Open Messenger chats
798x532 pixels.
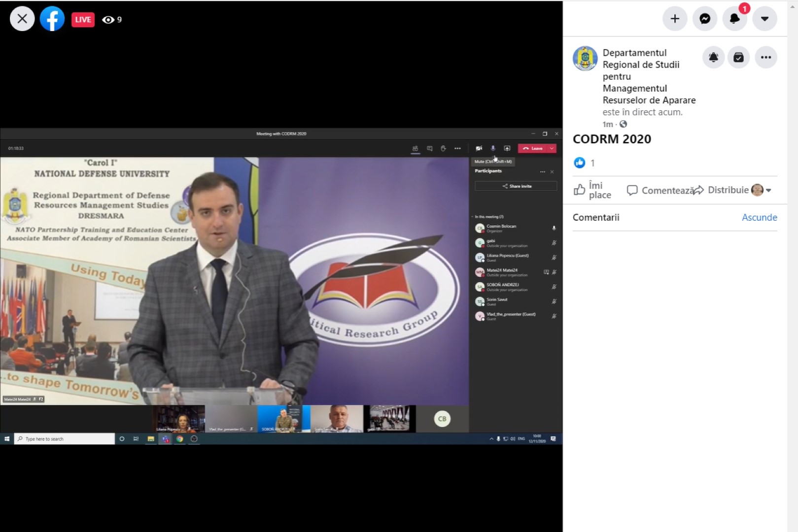[x=705, y=19]
